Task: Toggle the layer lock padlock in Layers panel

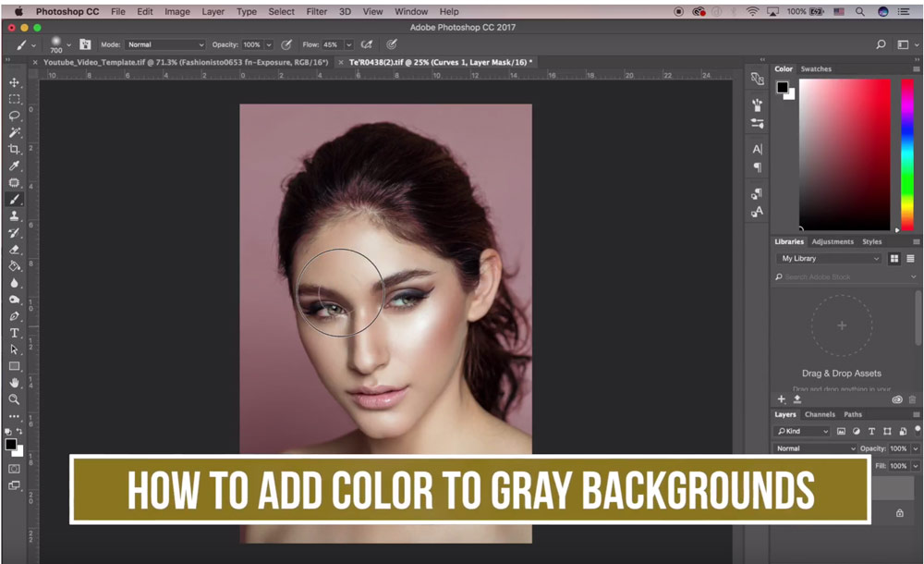Action: 900,512
